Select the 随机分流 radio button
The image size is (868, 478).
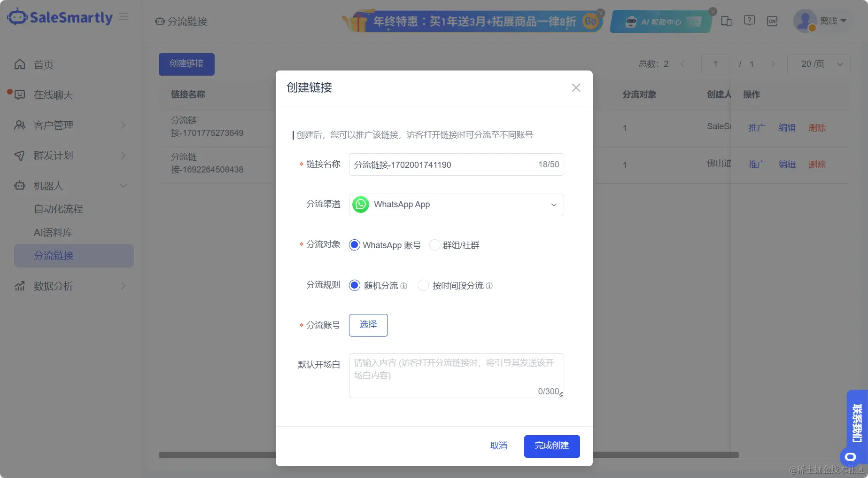[x=355, y=285]
